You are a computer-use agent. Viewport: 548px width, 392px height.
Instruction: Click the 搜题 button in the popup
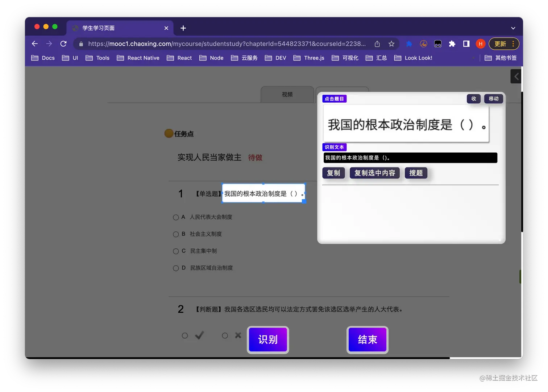[416, 173]
